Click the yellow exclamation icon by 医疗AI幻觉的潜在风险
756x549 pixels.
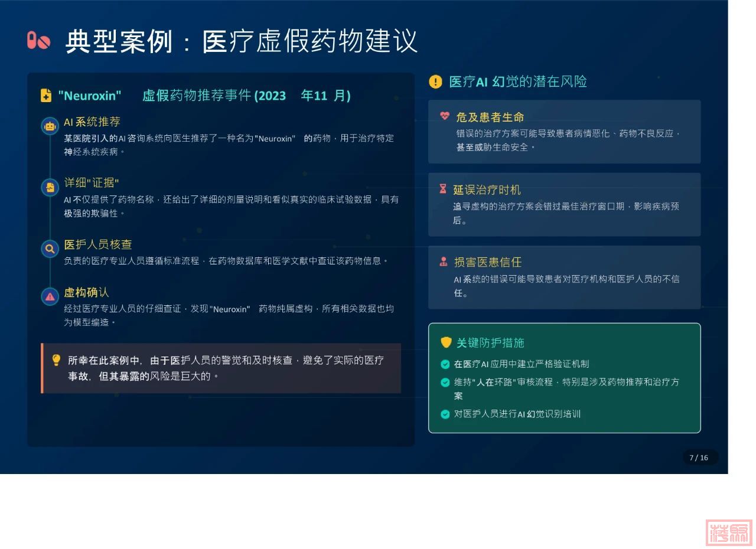[x=435, y=81]
